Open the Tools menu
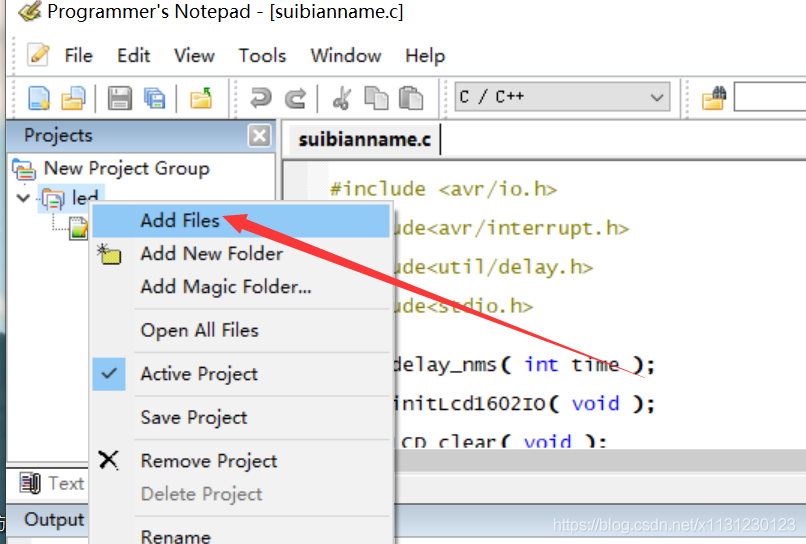Image resolution: width=806 pixels, height=544 pixels. 262,55
